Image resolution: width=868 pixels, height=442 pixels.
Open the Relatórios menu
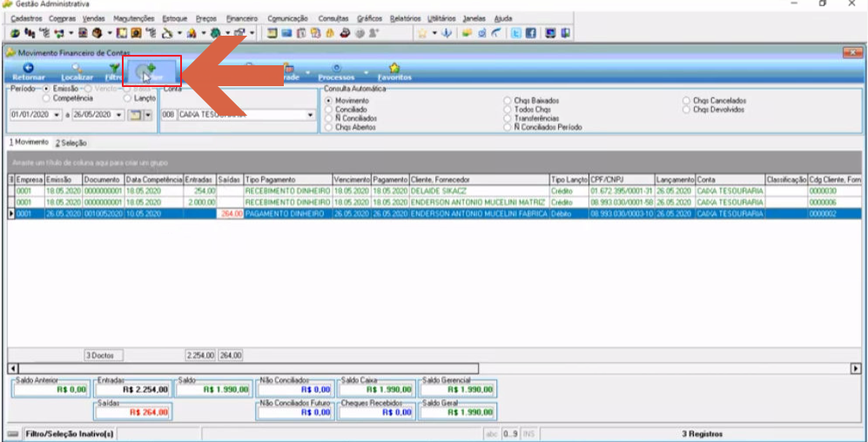click(405, 18)
